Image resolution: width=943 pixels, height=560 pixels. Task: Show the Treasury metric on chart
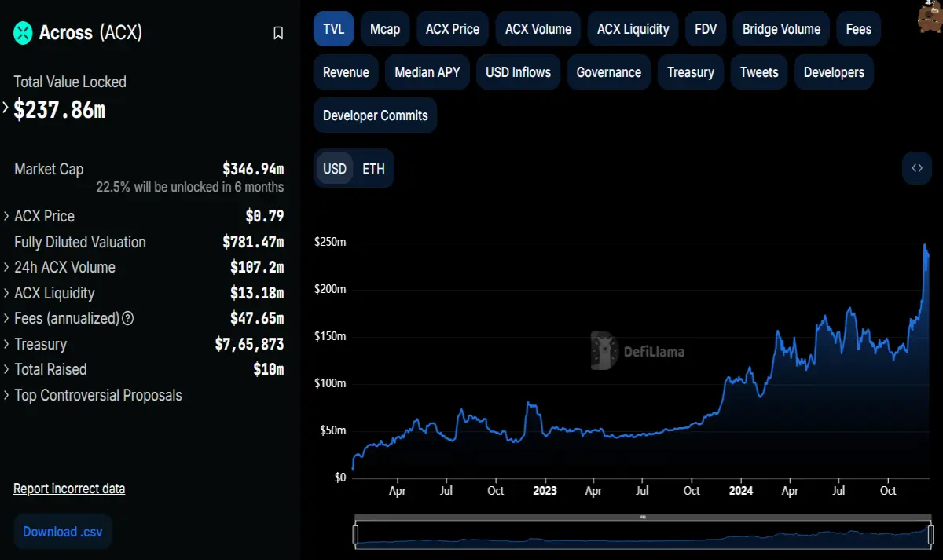pyautogui.click(x=691, y=72)
